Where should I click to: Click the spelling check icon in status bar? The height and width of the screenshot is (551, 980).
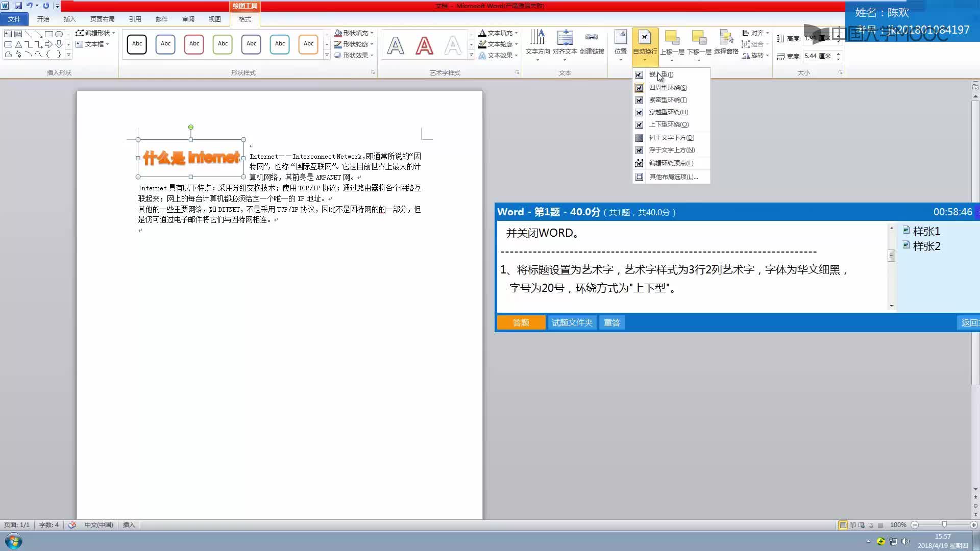pos(72,524)
